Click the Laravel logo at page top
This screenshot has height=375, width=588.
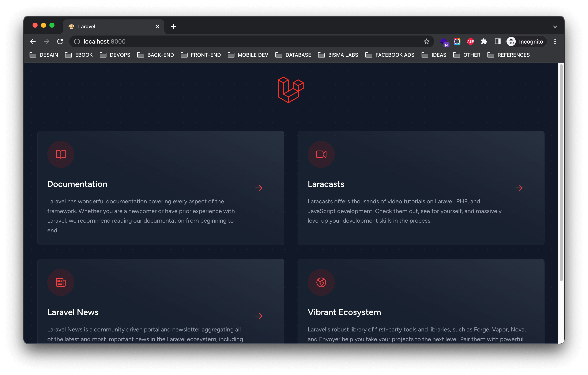(x=291, y=90)
